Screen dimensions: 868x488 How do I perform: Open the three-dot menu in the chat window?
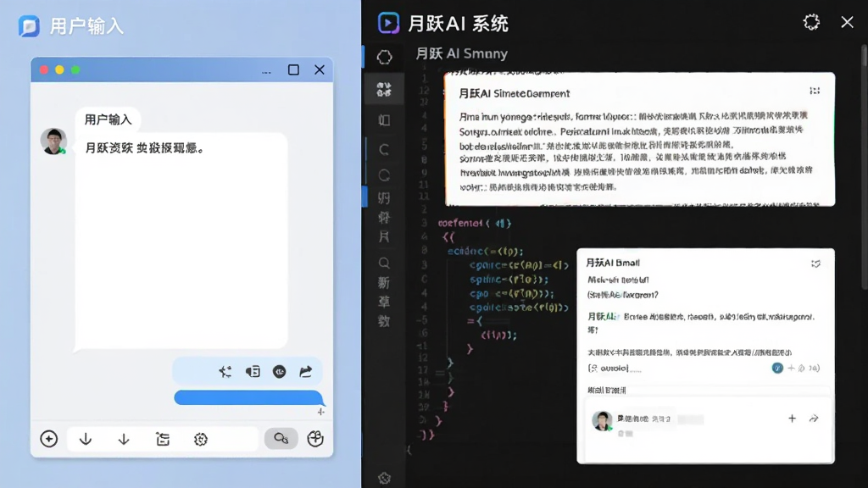tap(266, 72)
